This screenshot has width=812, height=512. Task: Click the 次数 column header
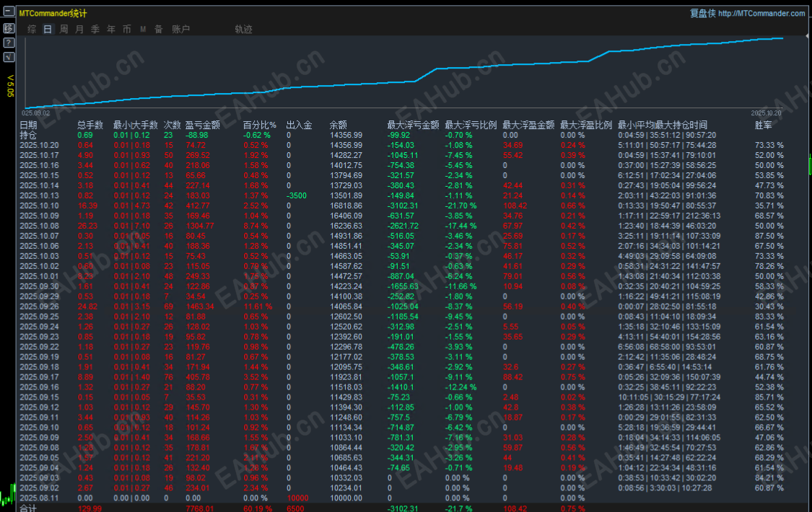click(x=173, y=125)
